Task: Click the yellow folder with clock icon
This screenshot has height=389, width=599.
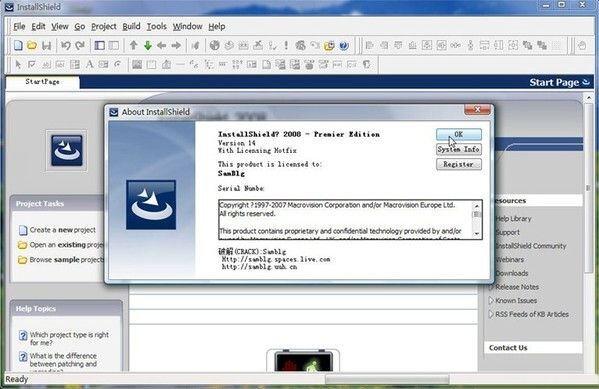Action: [329, 46]
